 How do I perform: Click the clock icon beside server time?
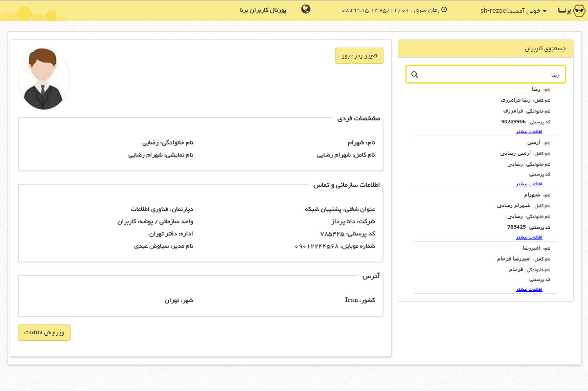(x=444, y=10)
